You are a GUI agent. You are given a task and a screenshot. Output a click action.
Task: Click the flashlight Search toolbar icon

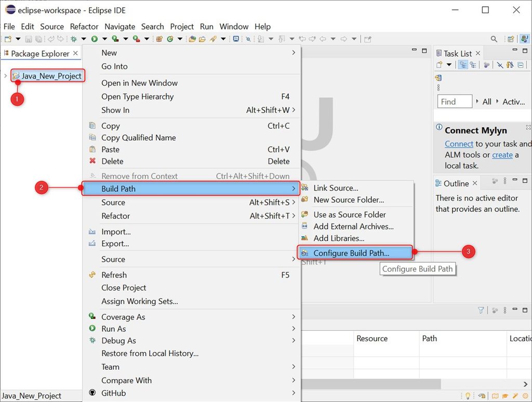point(213,39)
